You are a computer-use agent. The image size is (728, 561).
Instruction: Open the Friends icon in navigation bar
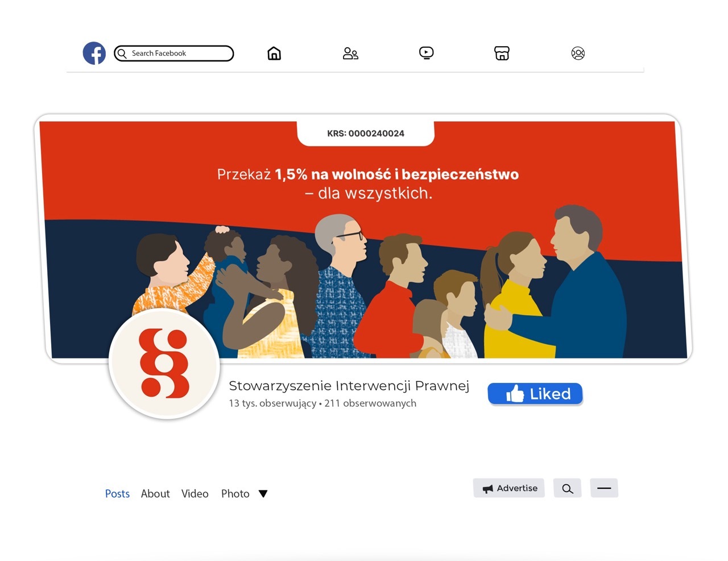[350, 53]
